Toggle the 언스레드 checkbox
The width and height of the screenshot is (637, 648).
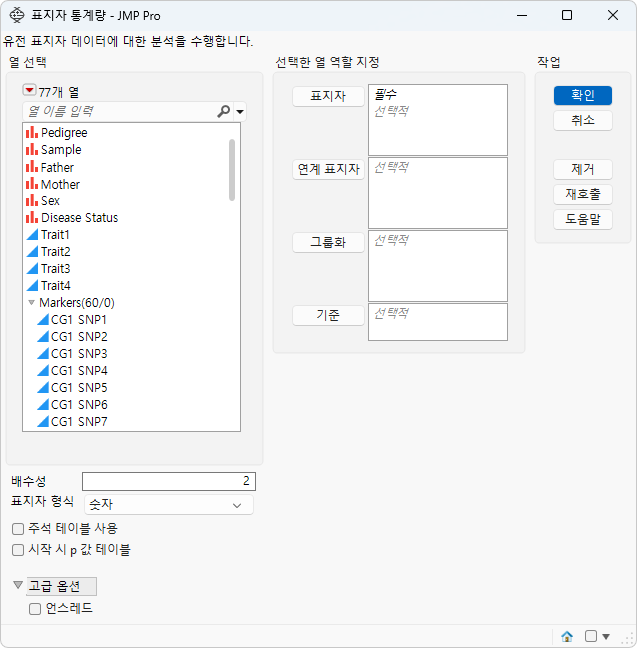[35, 609]
